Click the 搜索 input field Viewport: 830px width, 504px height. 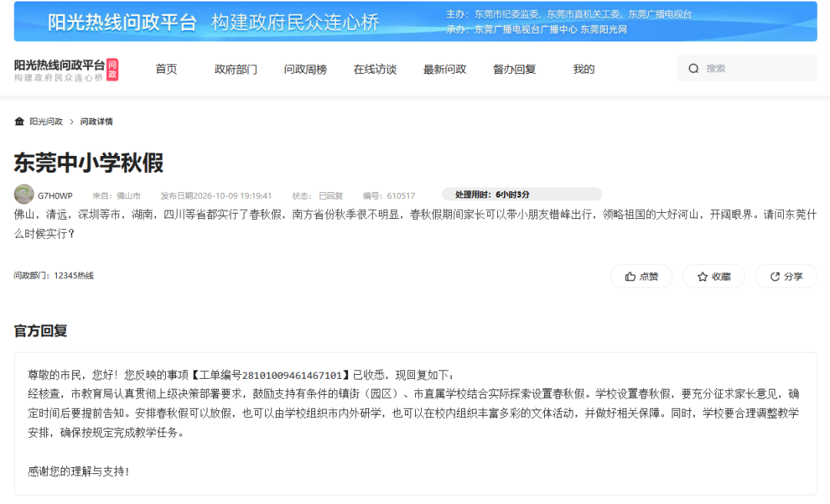(x=747, y=68)
